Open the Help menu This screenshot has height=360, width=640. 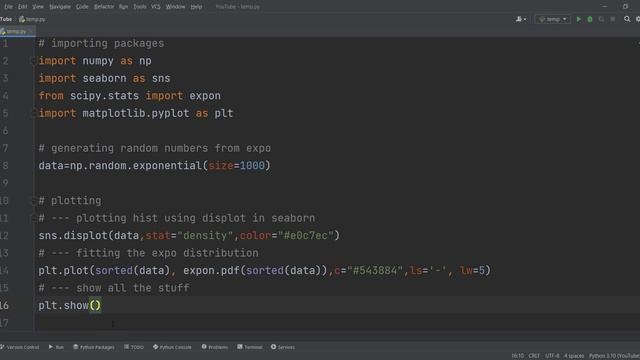click(x=196, y=7)
